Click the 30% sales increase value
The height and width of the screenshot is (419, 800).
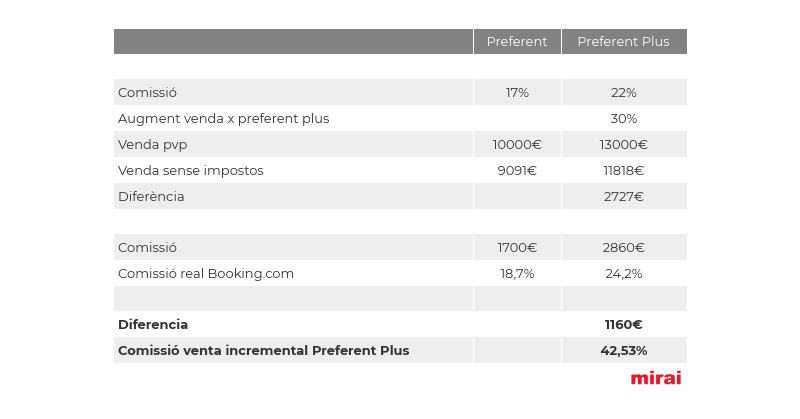point(623,118)
